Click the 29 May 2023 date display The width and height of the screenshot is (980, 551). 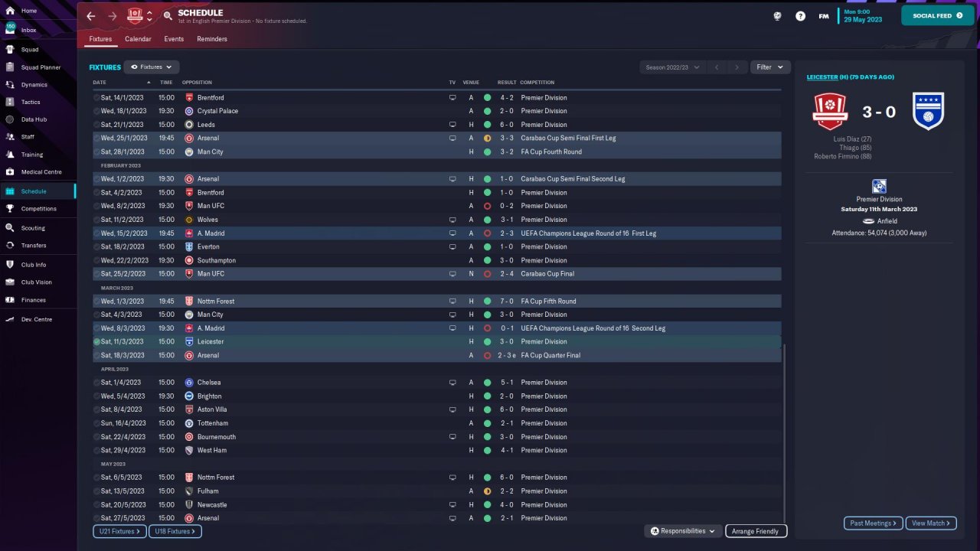[x=861, y=20]
